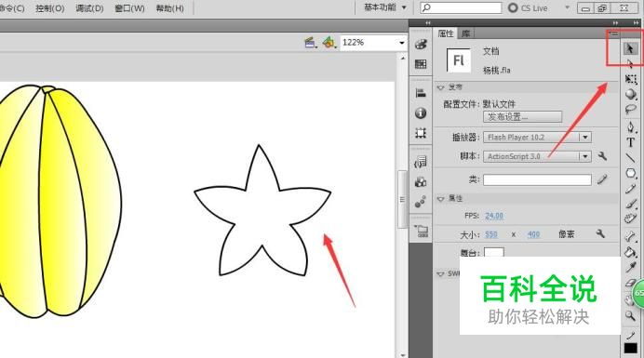Open ActionScript settings wrench icon
Screen dimensions: 644x358
pos(602,156)
